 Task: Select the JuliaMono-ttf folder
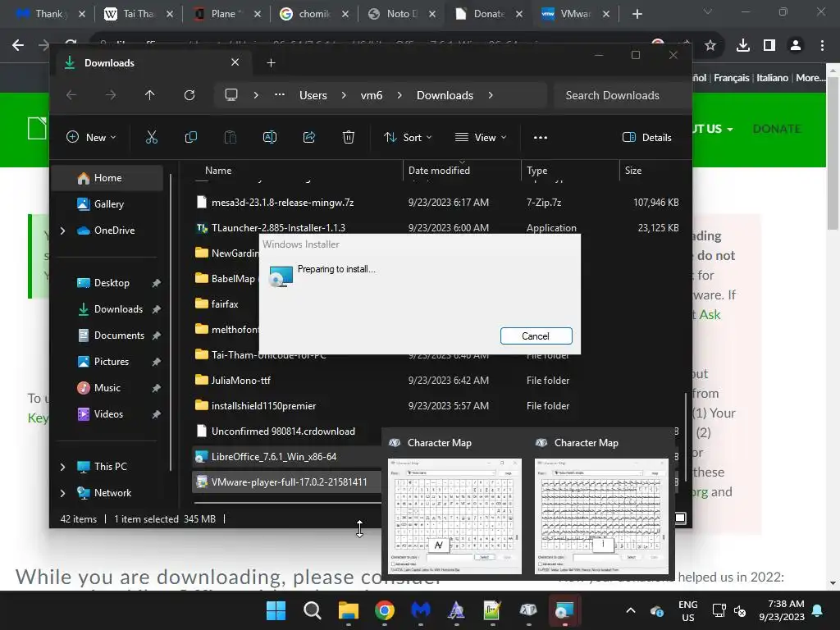click(x=438, y=381)
